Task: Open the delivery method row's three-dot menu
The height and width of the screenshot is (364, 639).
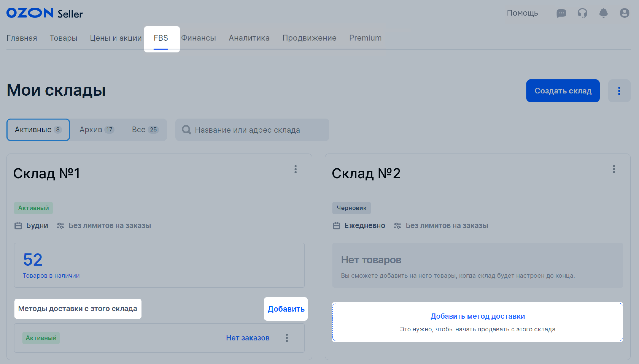Action: (x=287, y=338)
